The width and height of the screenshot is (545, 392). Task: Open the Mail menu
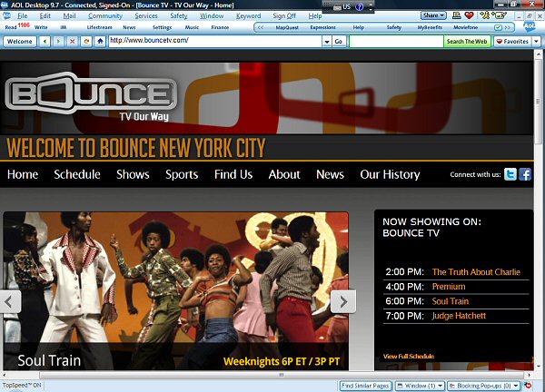point(69,15)
